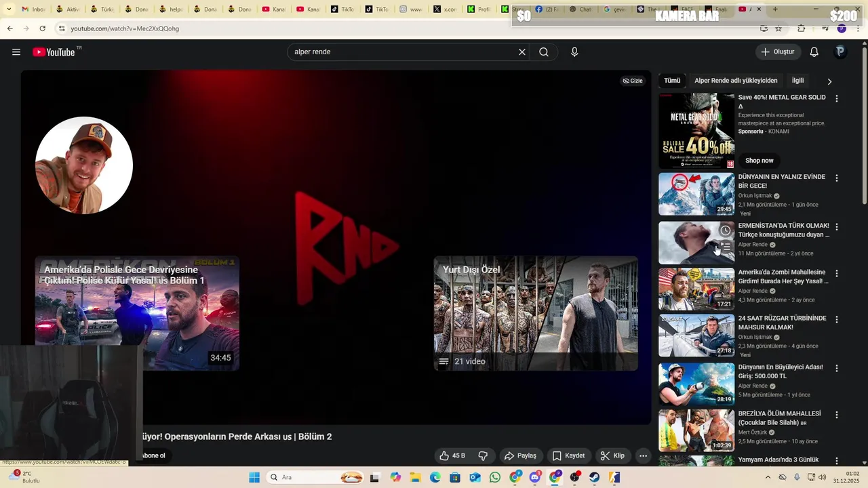Click the Kaydet save button
Viewport: 868px width, 488px height.
coord(568,456)
